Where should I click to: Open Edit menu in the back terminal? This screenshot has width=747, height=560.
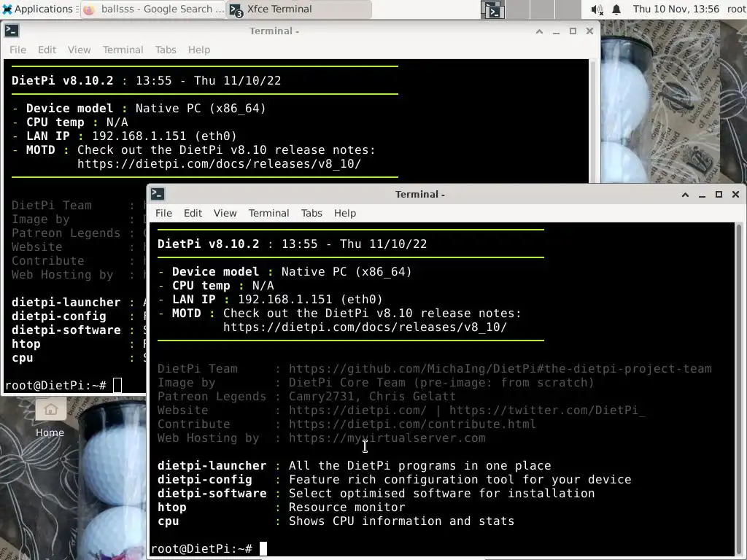(47, 50)
